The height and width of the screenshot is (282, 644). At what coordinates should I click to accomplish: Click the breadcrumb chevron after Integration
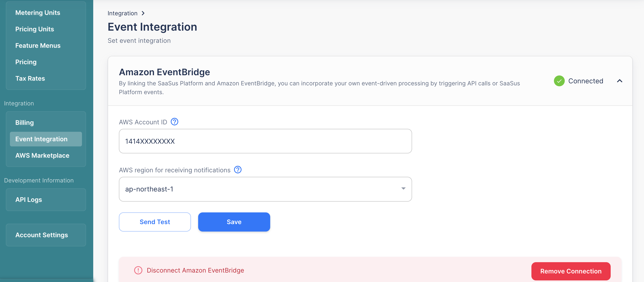[143, 13]
